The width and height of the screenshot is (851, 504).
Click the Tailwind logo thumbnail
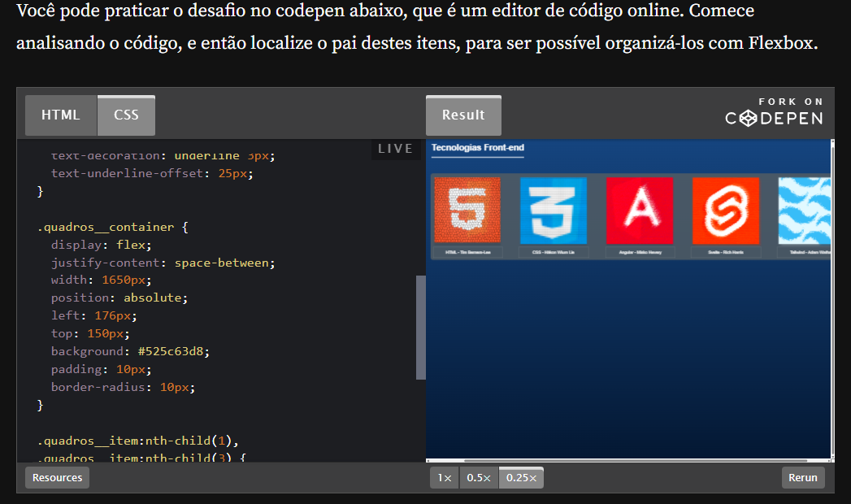pos(805,210)
